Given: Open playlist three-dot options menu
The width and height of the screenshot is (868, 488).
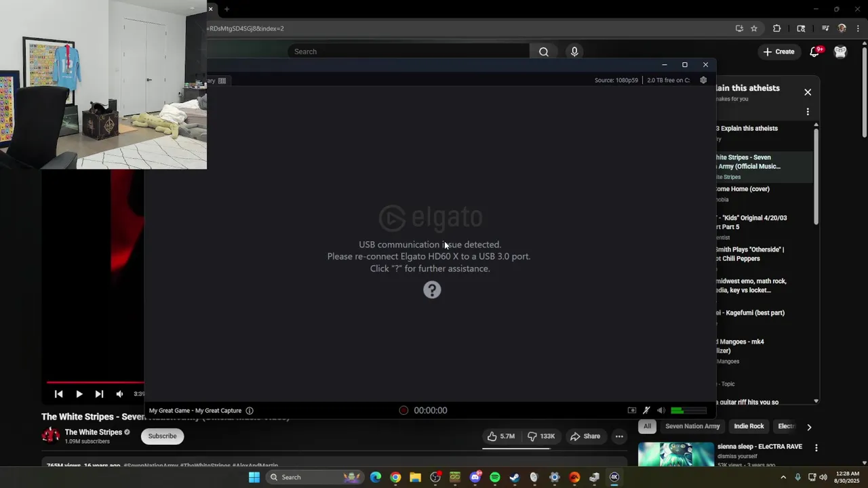Looking at the screenshot, I should (x=808, y=112).
